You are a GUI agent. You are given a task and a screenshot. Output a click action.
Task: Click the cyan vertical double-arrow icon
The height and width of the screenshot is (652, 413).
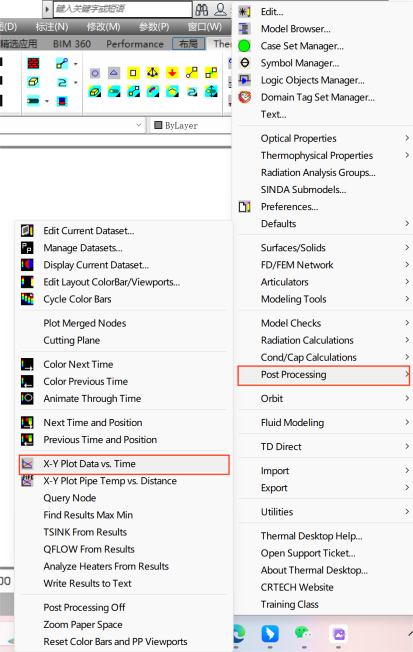click(x=211, y=91)
